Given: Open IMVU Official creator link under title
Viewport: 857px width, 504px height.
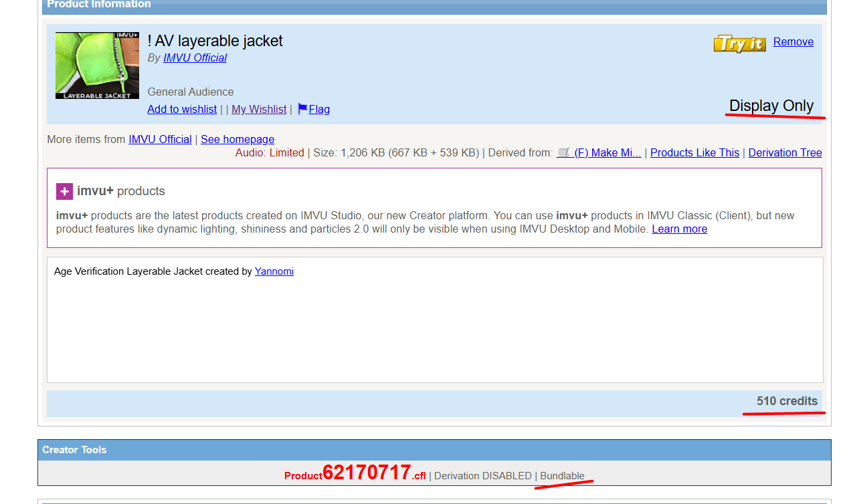Looking at the screenshot, I should [x=195, y=57].
